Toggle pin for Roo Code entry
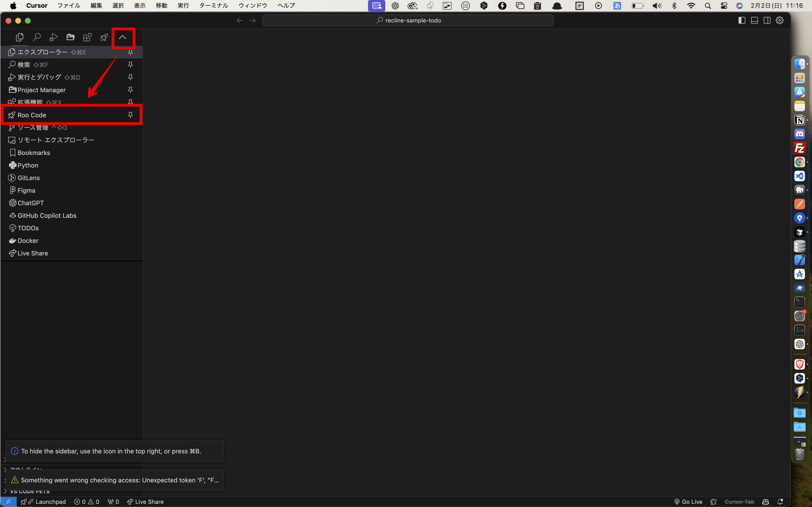 (130, 115)
